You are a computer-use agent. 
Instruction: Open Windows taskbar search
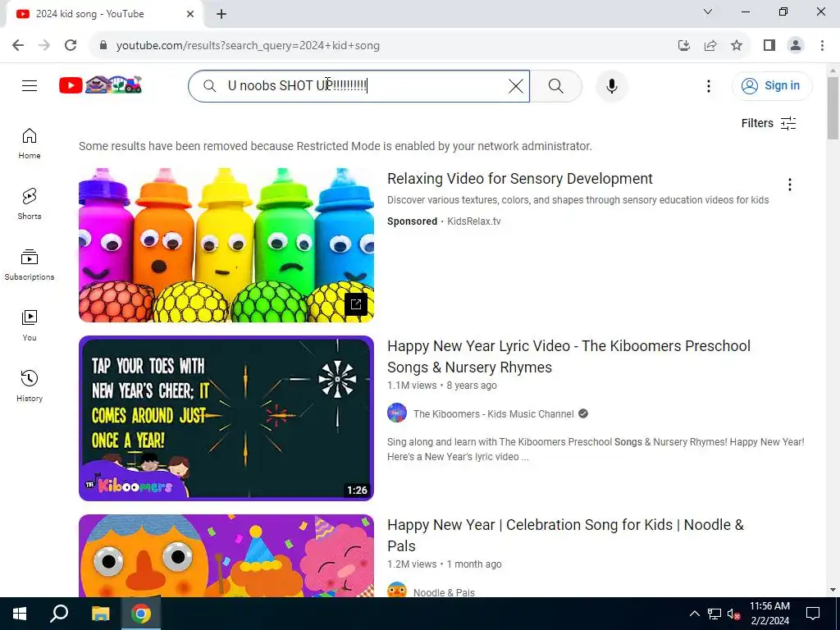pyautogui.click(x=59, y=614)
